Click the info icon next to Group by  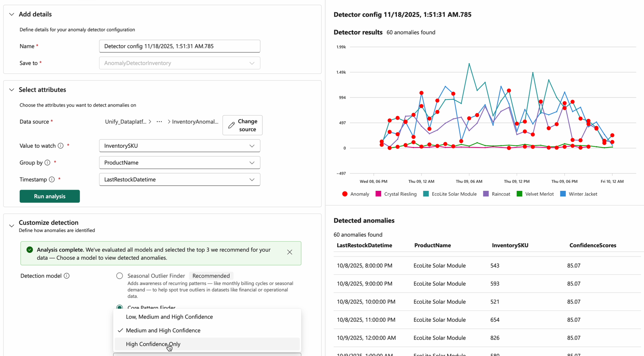(x=47, y=163)
